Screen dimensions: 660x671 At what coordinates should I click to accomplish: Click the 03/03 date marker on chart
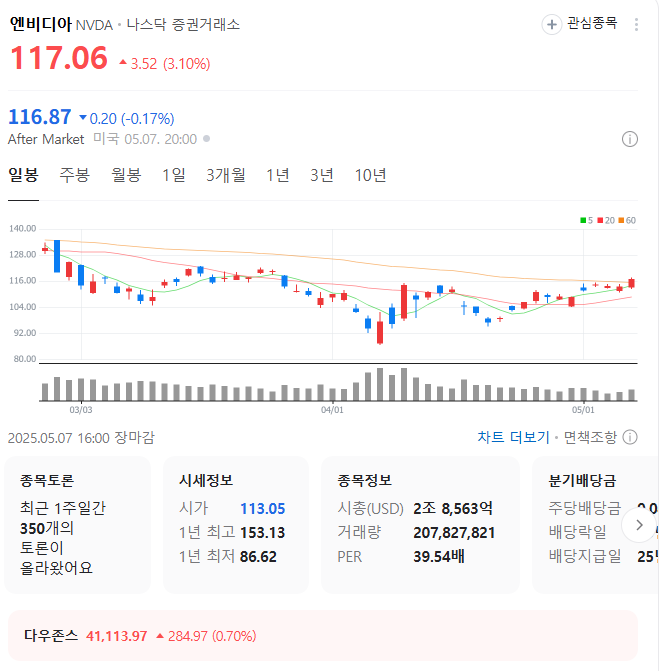tap(81, 410)
